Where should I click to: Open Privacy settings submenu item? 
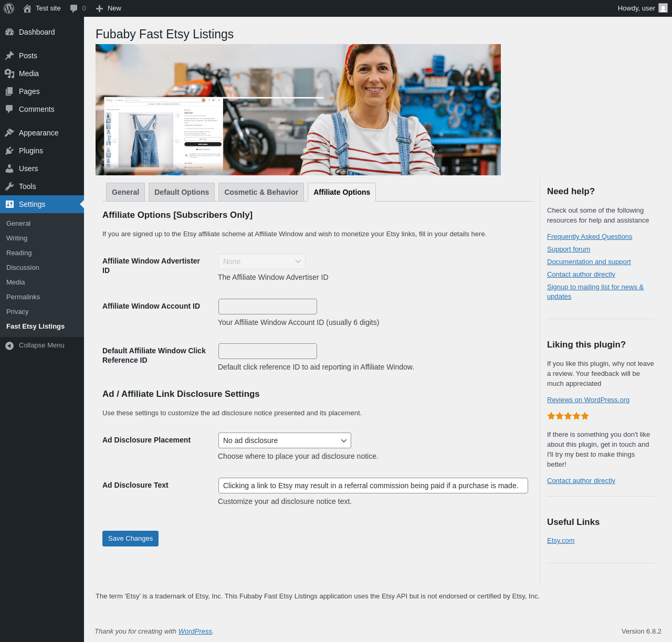17,312
